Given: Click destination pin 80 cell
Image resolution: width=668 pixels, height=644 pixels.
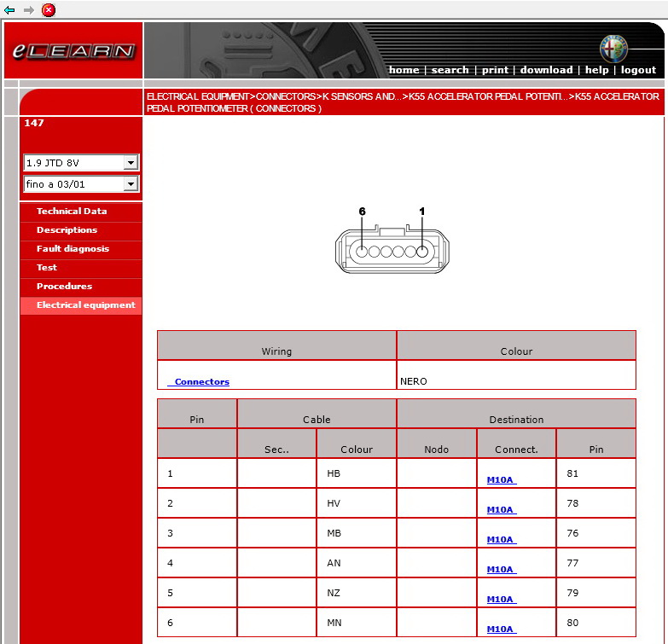Looking at the screenshot, I should click(596, 623).
